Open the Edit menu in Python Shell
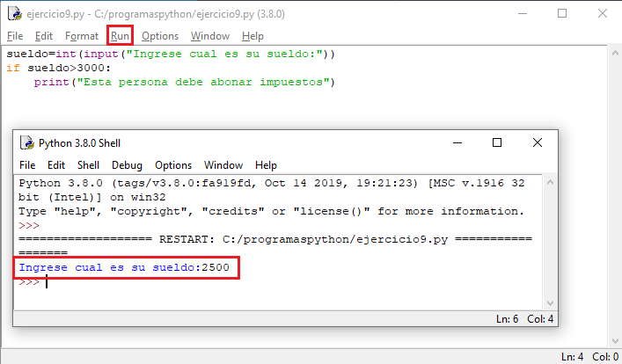Screen dimensions: 622x364 click(56, 165)
